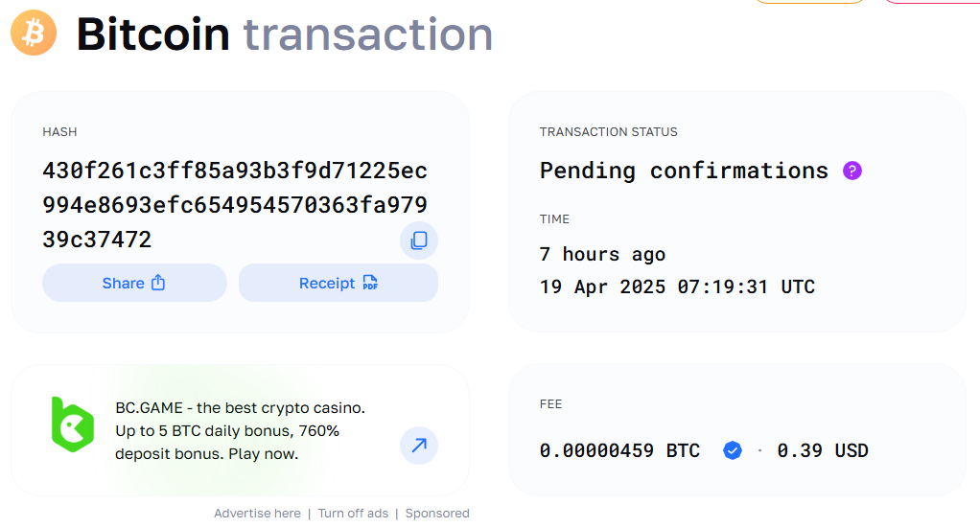Click the Sponsored link
The height and width of the screenshot is (527, 980).
point(437,514)
